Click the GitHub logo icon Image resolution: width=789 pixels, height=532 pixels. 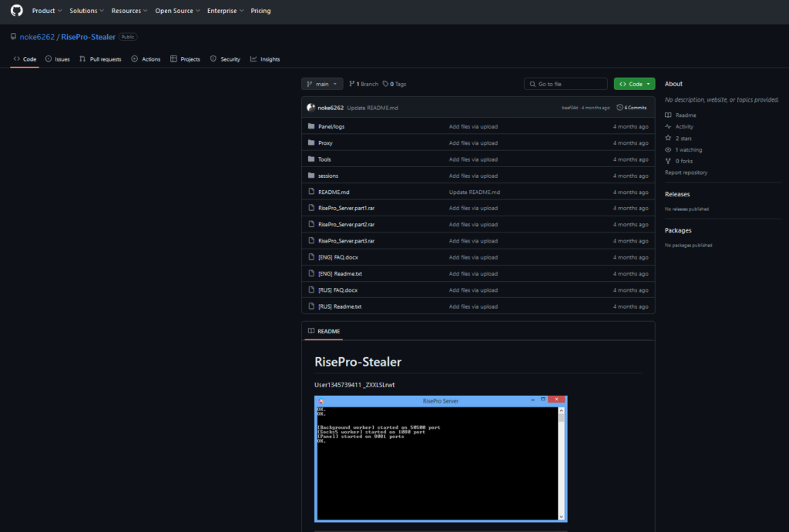coord(17,11)
